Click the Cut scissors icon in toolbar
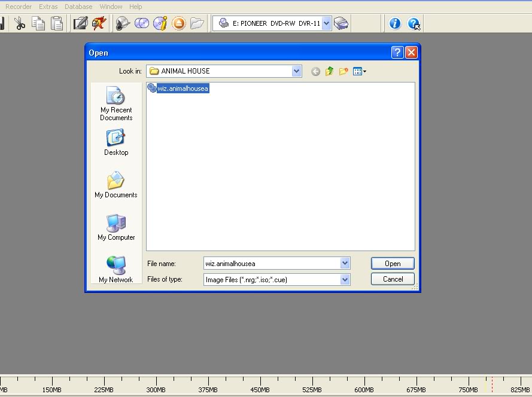This screenshot has width=532, height=397. [x=20, y=23]
